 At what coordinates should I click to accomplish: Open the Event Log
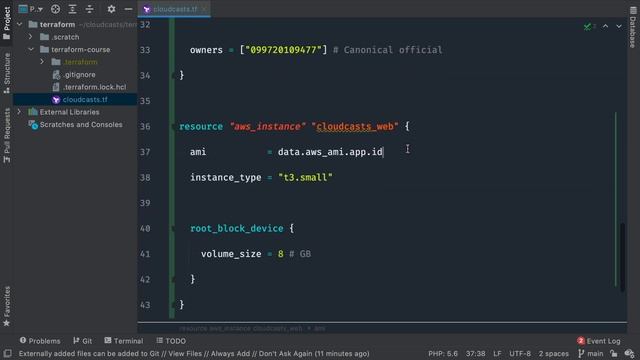[x=599, y=341]
